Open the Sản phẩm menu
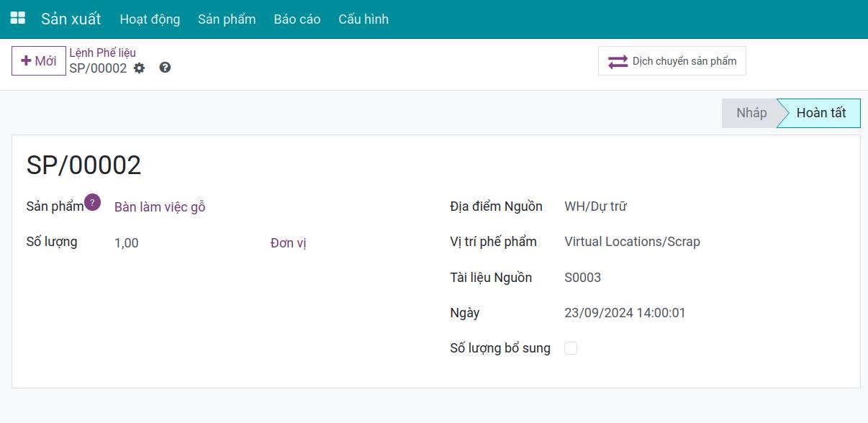 [227, 19]
